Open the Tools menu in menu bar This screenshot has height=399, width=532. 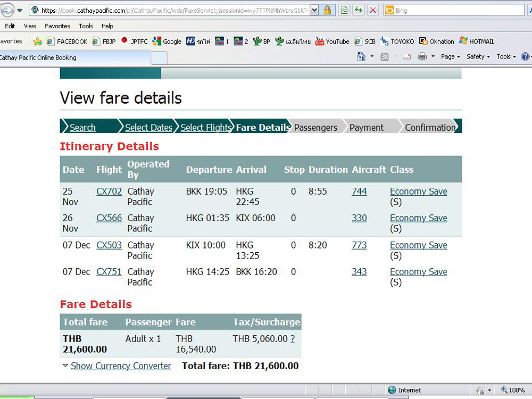pyautogui.click(x=86, y=26)
